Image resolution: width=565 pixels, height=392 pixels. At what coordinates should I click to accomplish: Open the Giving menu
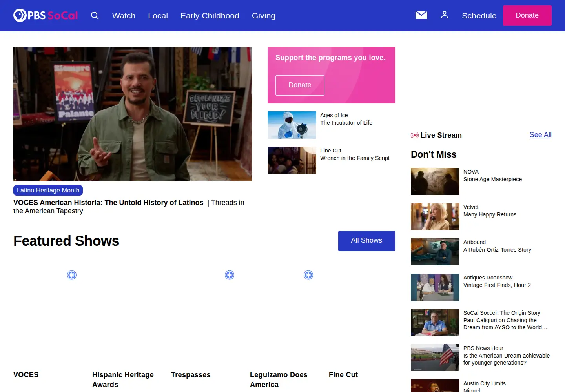click(x=263, y=16)
